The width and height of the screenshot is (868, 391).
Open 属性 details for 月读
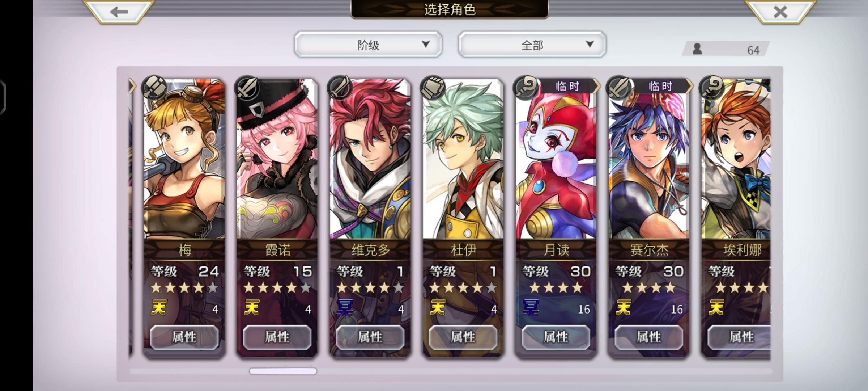coord(556,337)
